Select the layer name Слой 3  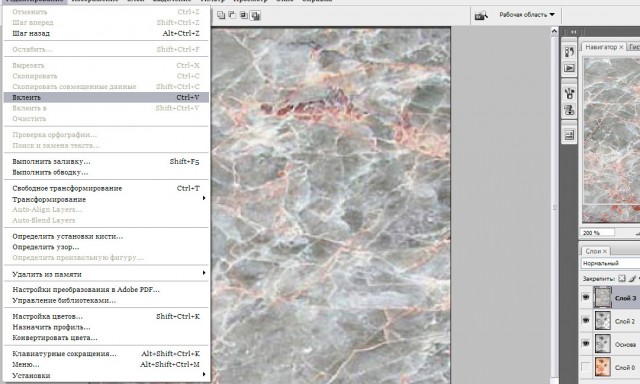pos(625,298)
